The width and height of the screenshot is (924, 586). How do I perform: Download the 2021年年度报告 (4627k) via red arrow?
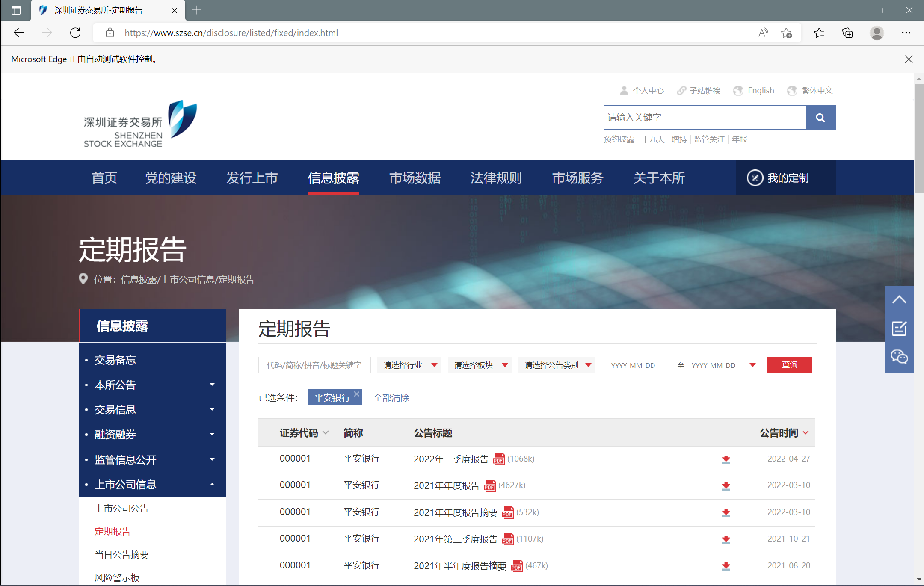[726, 486]
